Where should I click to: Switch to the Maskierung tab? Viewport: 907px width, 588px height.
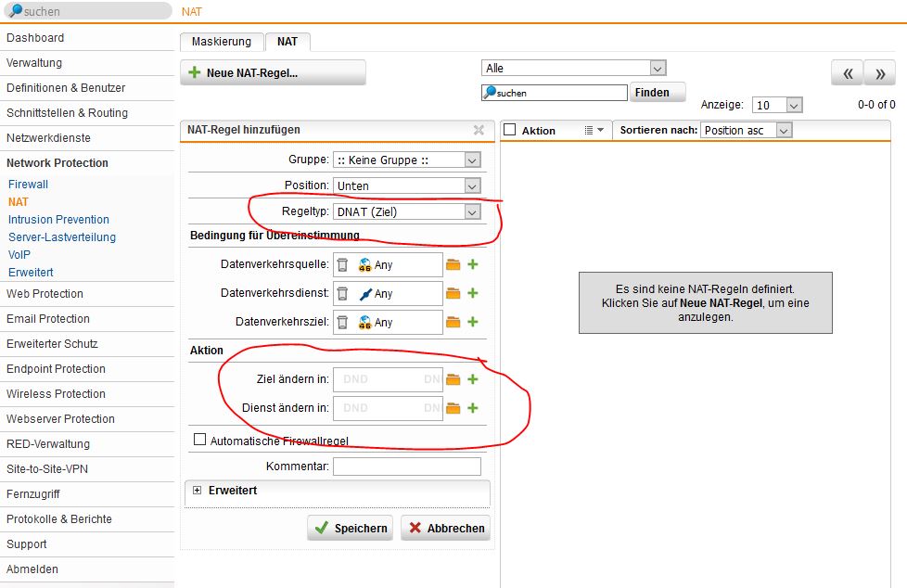pos(222,42)
